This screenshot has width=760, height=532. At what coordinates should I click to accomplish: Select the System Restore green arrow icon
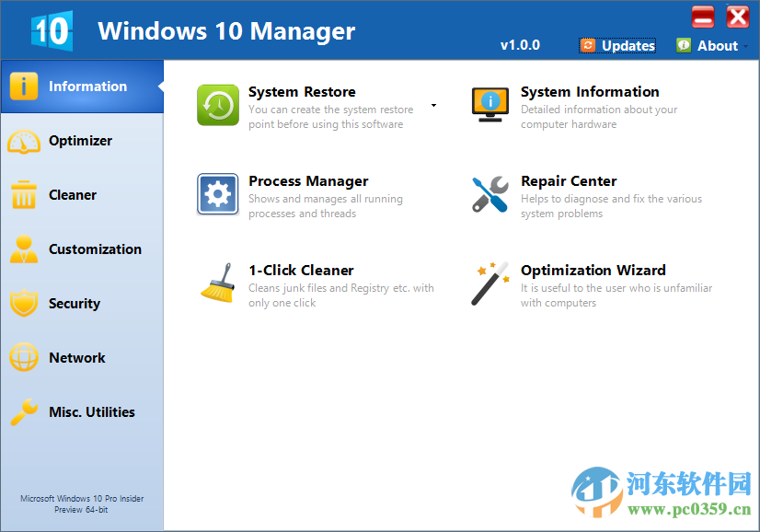pyautogui.click(x=217, y=104)
